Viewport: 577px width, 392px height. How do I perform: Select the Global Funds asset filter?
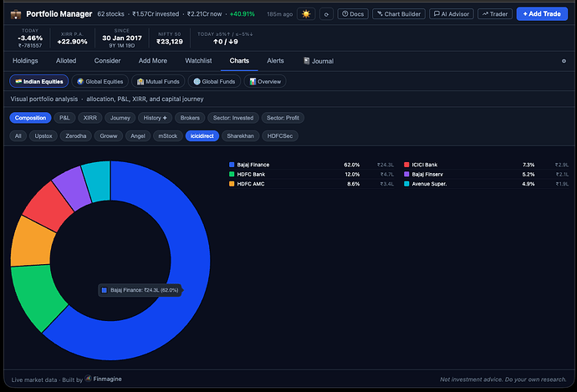[214, 81]
